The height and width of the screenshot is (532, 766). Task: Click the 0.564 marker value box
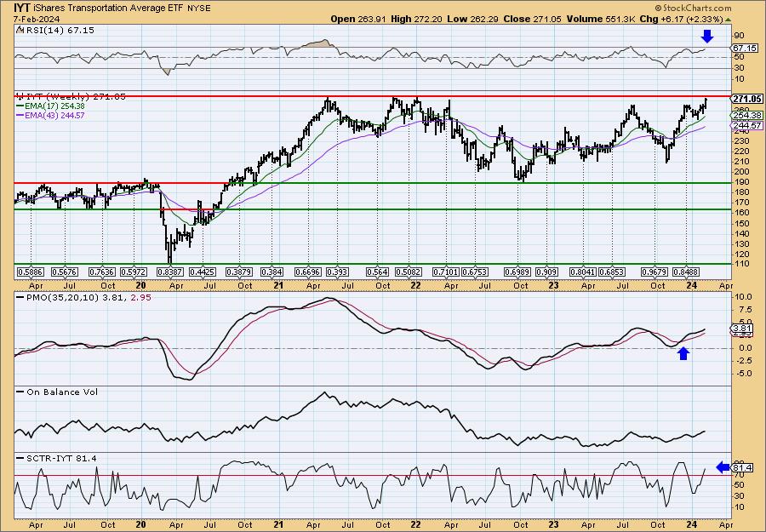tap(377, 272)
